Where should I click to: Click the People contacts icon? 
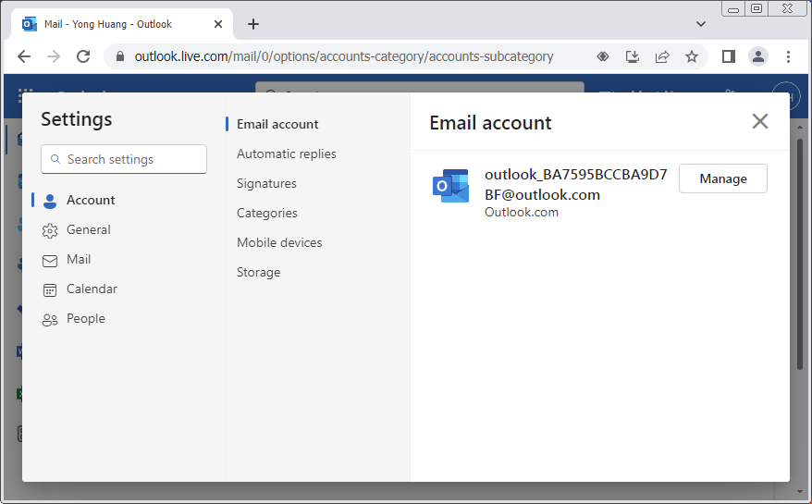coord(50,320)
